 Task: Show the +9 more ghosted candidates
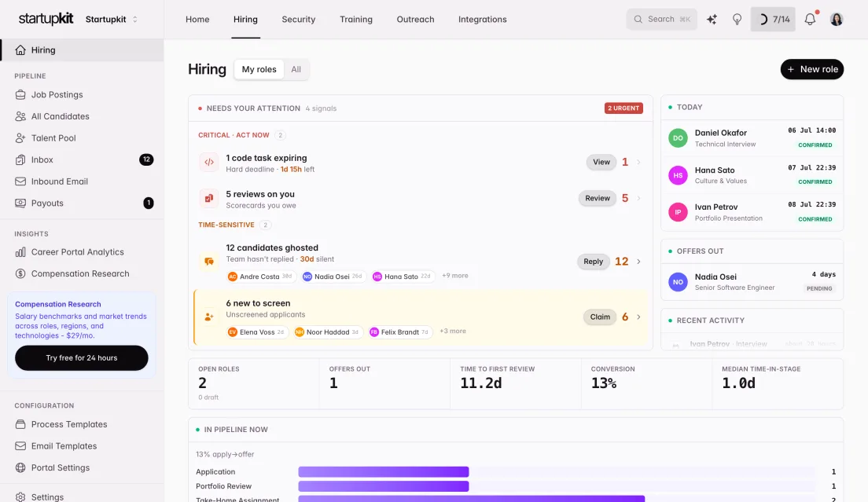click(455, 275)
